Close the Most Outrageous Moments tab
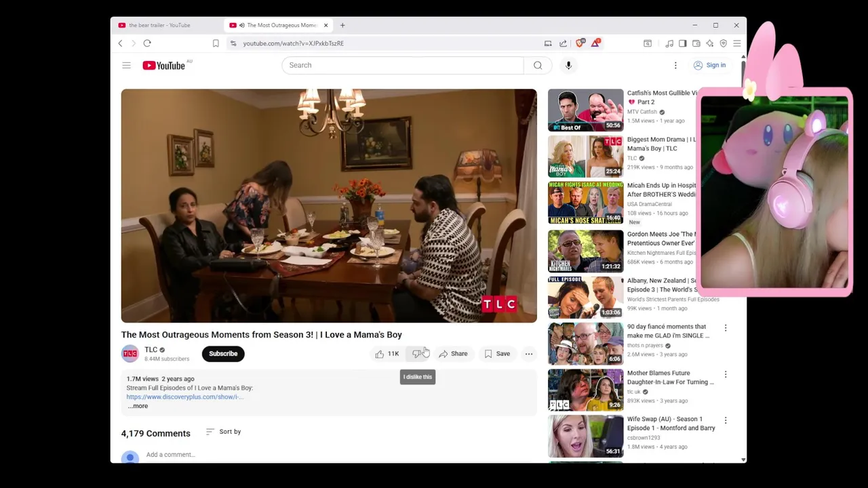Image resolution: width=868 pixels, height=488 pixels. [x=325, y=25]
